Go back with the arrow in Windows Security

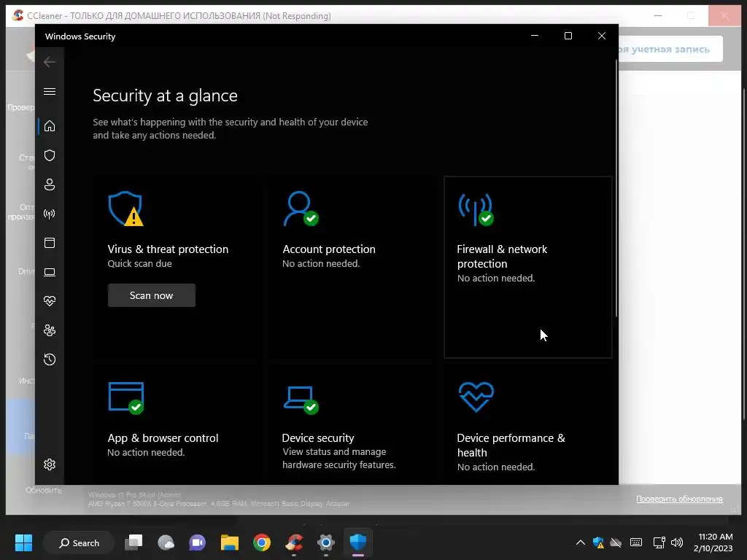point(50,62)
